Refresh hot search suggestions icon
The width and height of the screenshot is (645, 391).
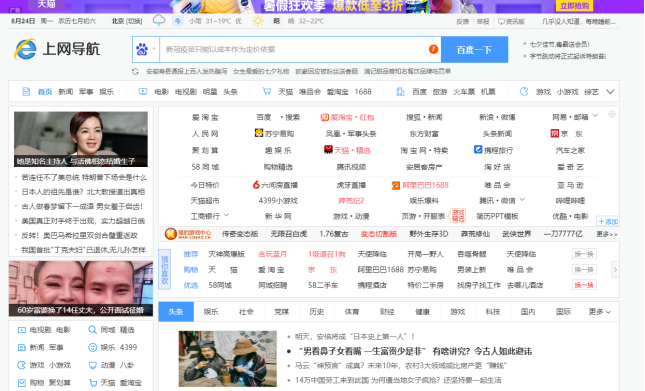(135, 71)
